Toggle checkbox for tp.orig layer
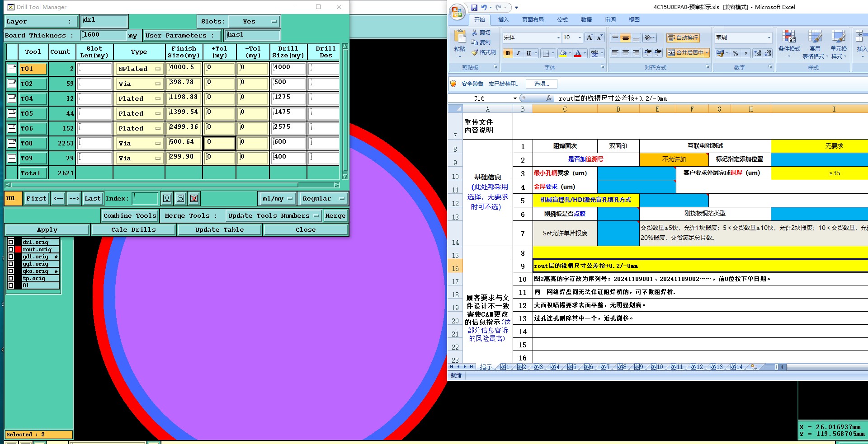The height and width of the screenshot is (444, 868). coord(11,278)
